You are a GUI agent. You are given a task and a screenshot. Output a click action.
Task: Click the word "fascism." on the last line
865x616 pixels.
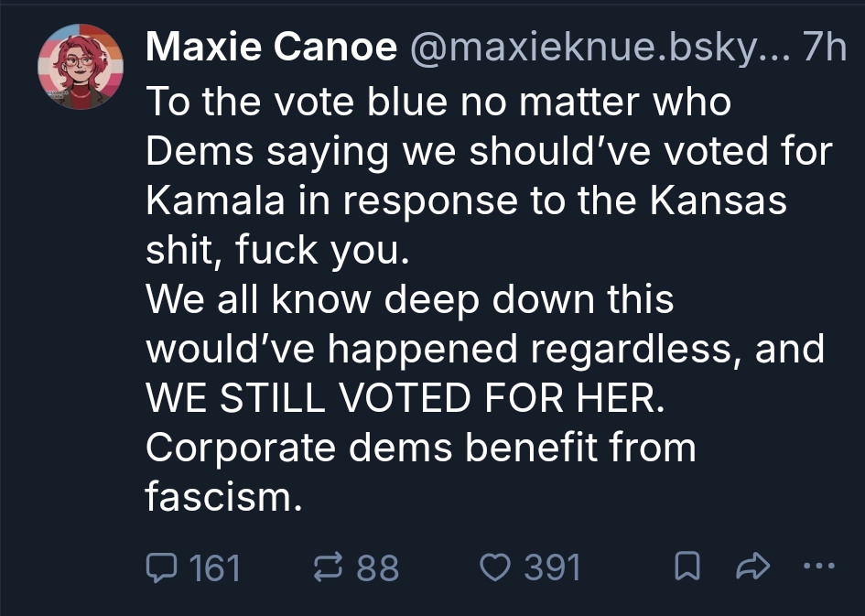[x=223, y=498]
